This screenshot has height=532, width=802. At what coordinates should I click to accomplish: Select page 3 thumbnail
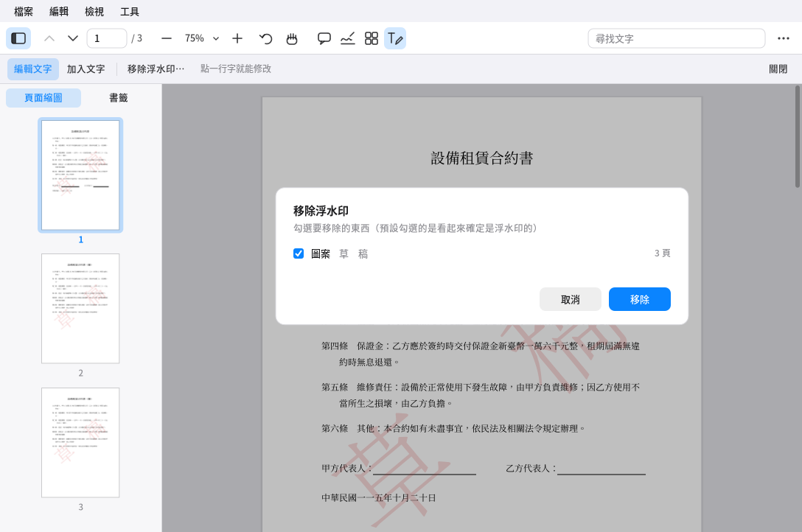click(x=80, y=443)
